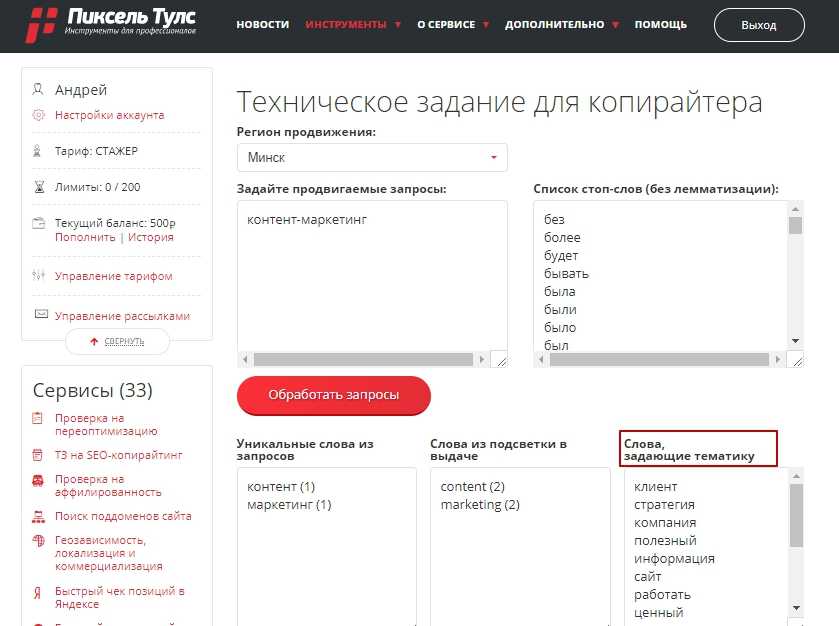Open the Минск region dropdown
This screenshot has width=839, height=626.
coord(372,158)
